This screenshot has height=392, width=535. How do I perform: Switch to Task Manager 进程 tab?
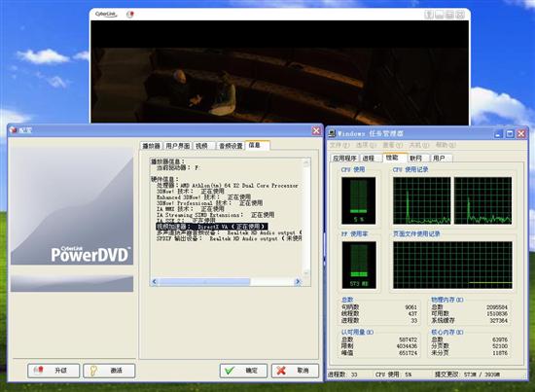[x=371, y=159]
